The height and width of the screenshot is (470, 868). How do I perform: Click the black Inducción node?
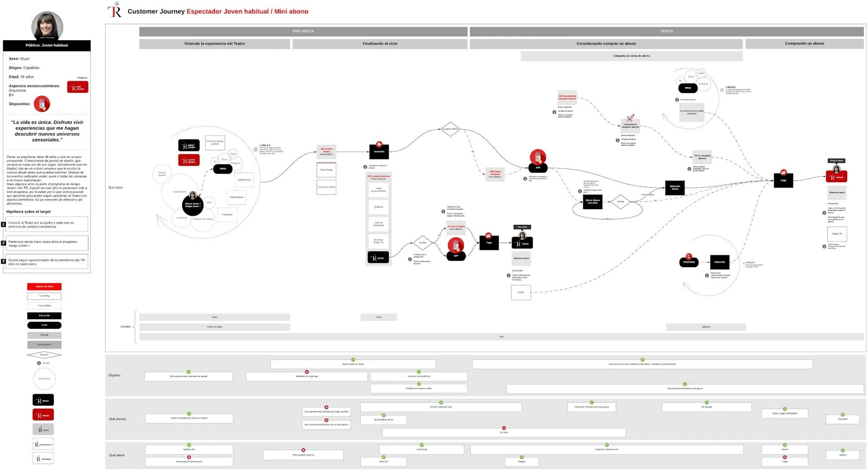pyautogui.click(x=719, y=262)
